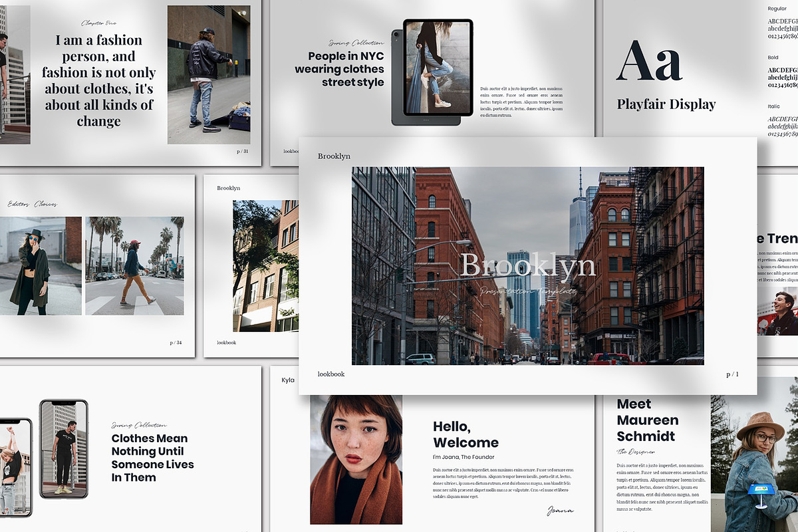
Task: Click the 'I am a fashion person' quote text
Action: coord(98,80)
